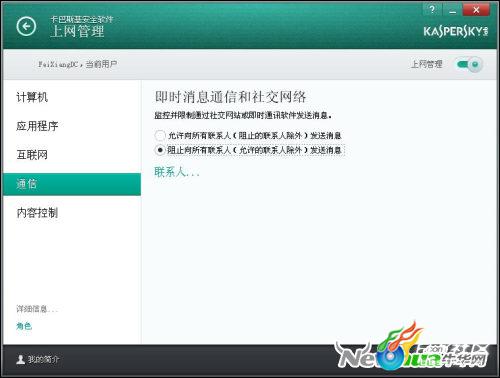Open help with the question mark icon
Screen dimensions: 500x378
[x=432, y=10]
